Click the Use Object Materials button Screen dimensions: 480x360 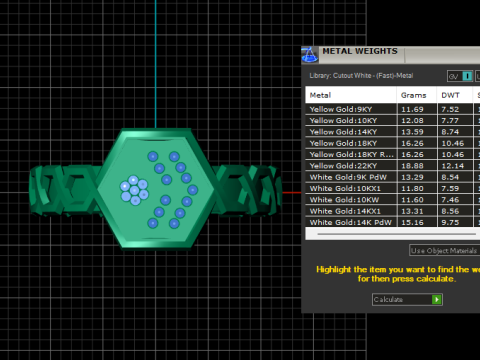pos(444,250)
